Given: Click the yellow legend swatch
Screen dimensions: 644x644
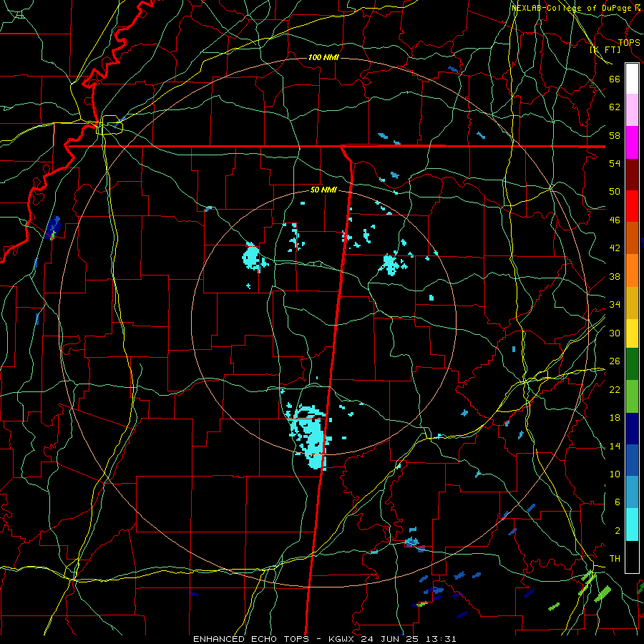Looking at the screenshot, I should coord(632,333).
